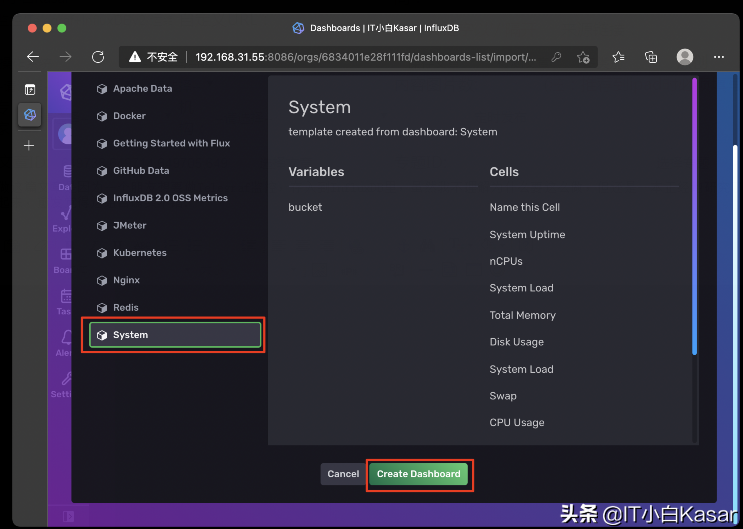Screen dimensions: 743x529
Task: Click the nCPUs cell entry
Action: tap(506, 261)
